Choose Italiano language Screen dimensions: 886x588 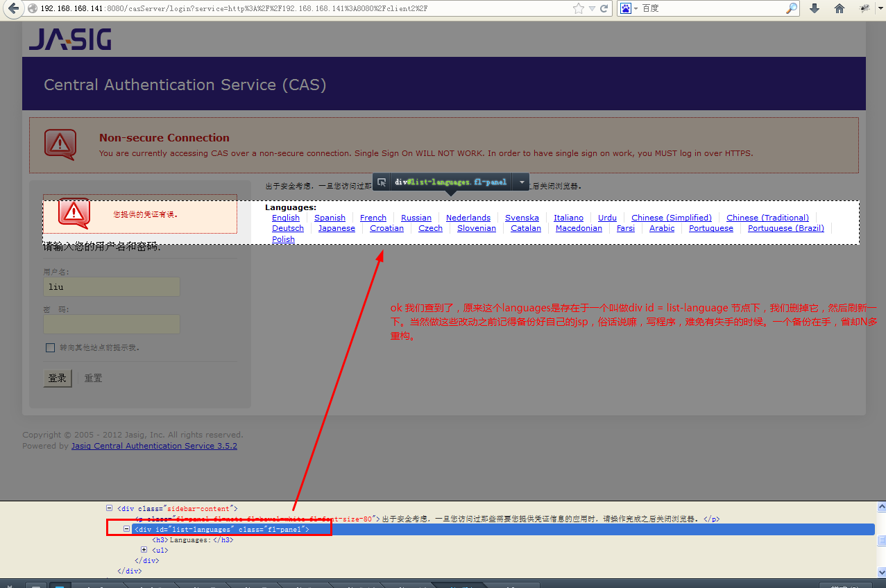tap(568, 218)
